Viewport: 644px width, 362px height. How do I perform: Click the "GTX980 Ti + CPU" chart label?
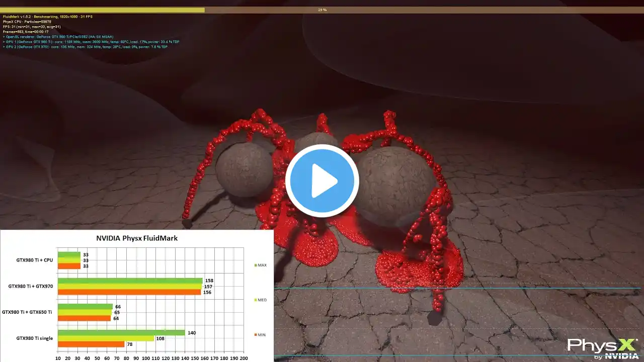point(34,260)
